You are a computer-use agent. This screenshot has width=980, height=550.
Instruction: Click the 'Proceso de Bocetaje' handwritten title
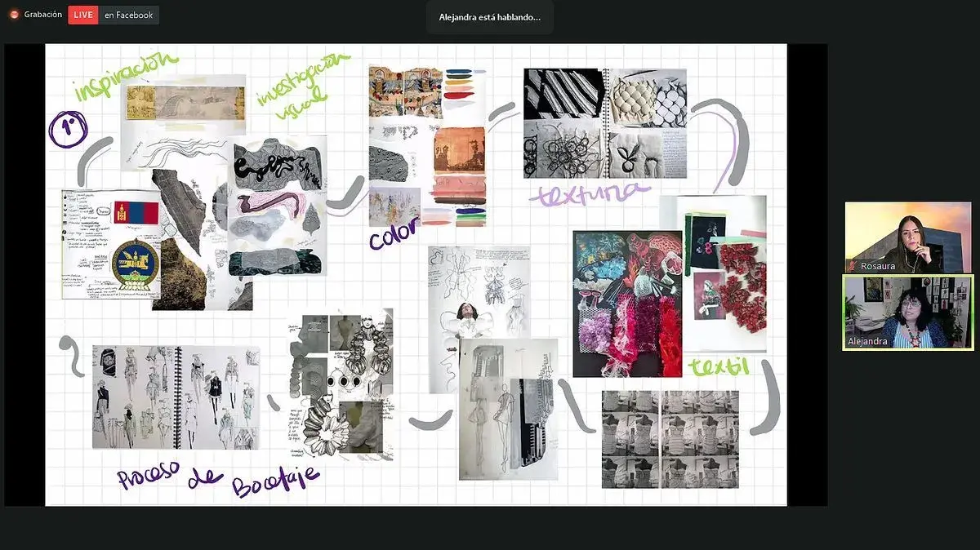pyautogui.click(x=217, y=478)
